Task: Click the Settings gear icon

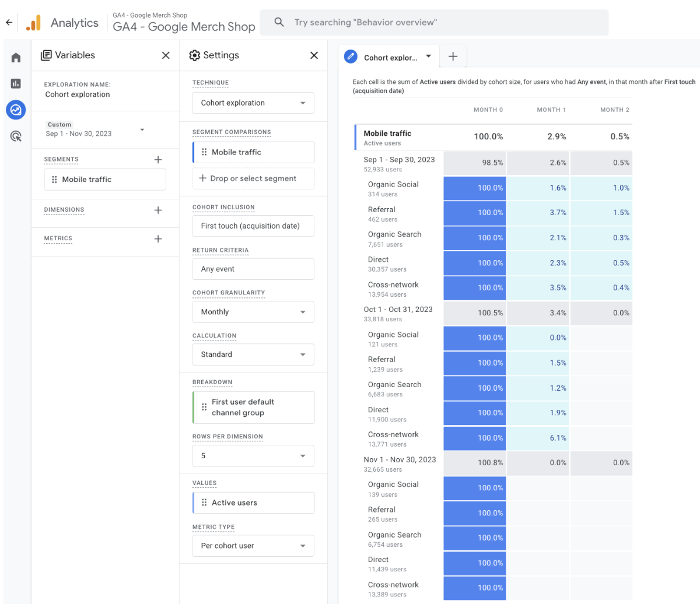Action: (x=195, y=55)
